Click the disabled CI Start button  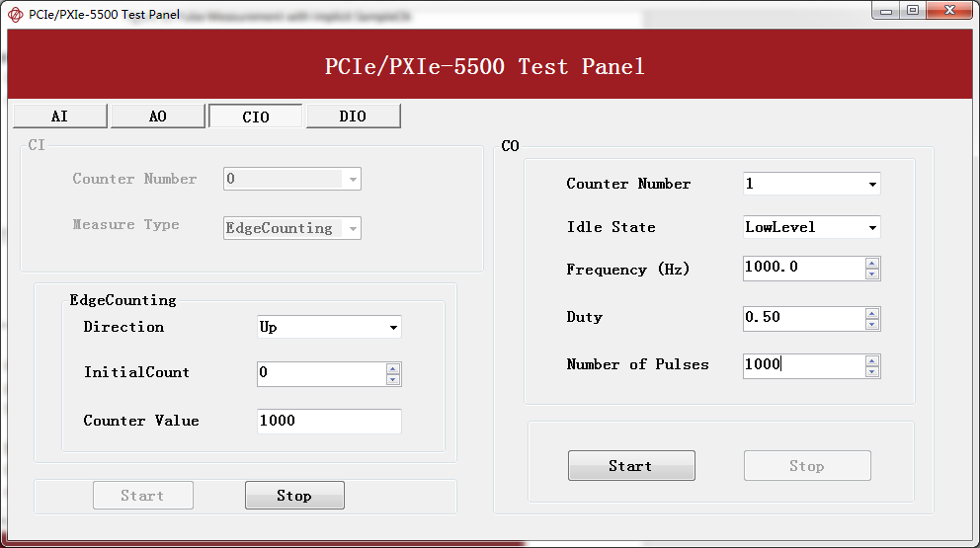pos(142,495)
